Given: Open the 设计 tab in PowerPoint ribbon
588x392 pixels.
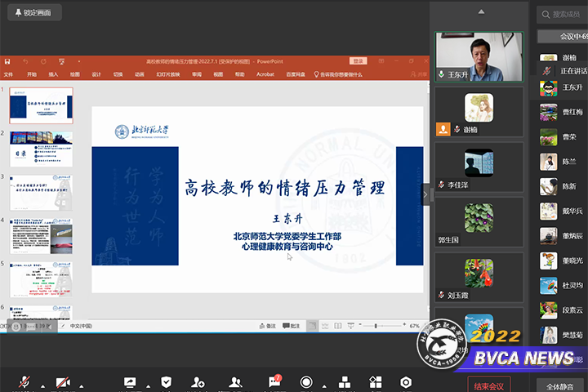Looking at the screenshot, I should (96, 74).
